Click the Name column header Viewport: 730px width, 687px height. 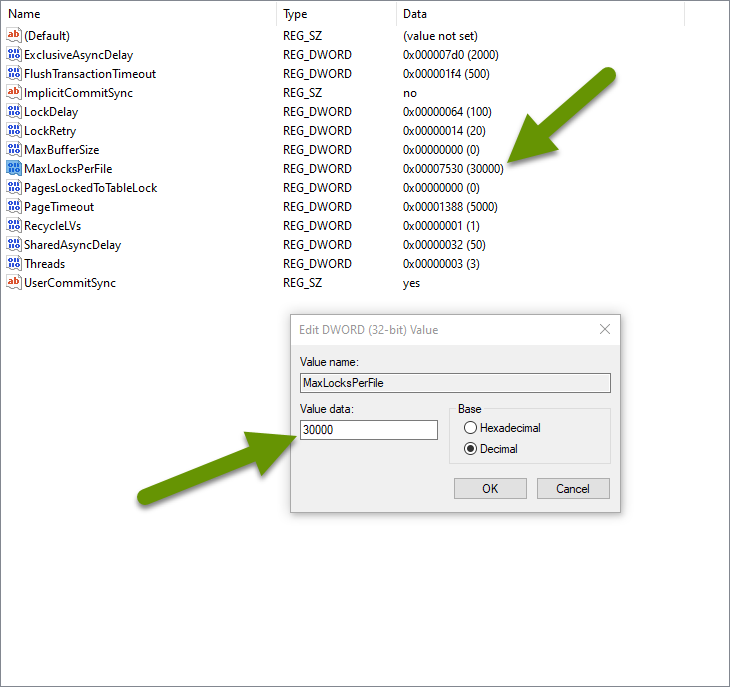(25, 14)
